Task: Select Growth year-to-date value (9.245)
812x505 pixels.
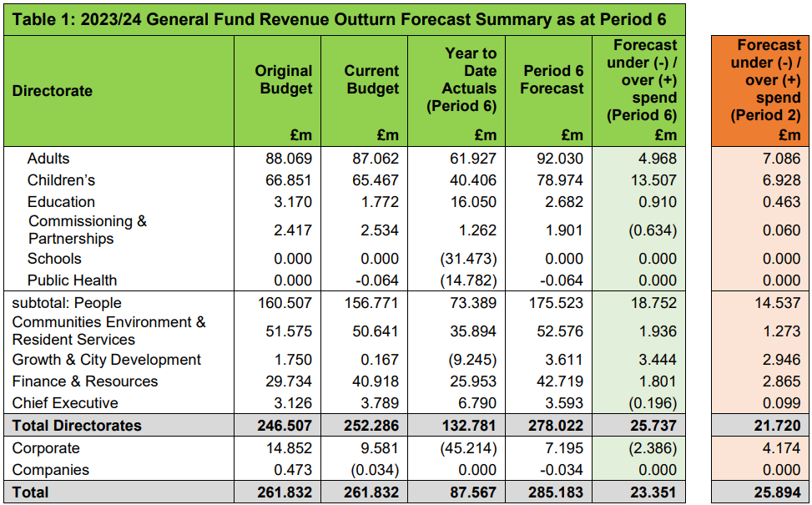Action: pyautogui.click(x=472, y=360)
